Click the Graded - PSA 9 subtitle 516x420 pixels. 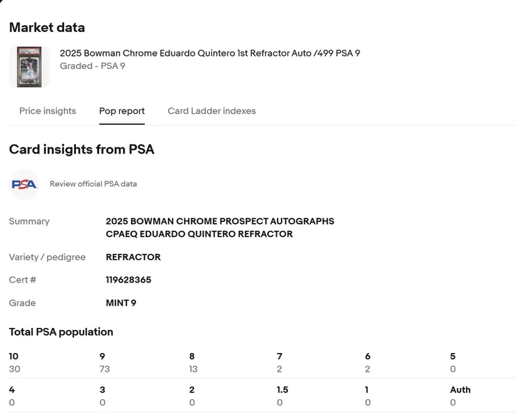(x=93, y=66)
